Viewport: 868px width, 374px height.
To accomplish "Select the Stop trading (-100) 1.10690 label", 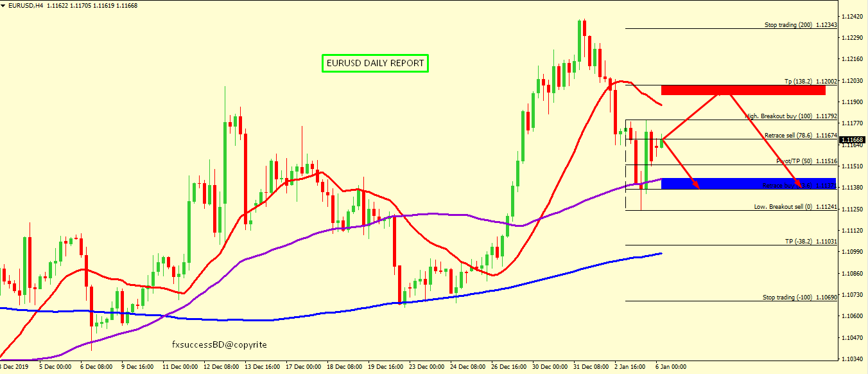I will 799,298.
